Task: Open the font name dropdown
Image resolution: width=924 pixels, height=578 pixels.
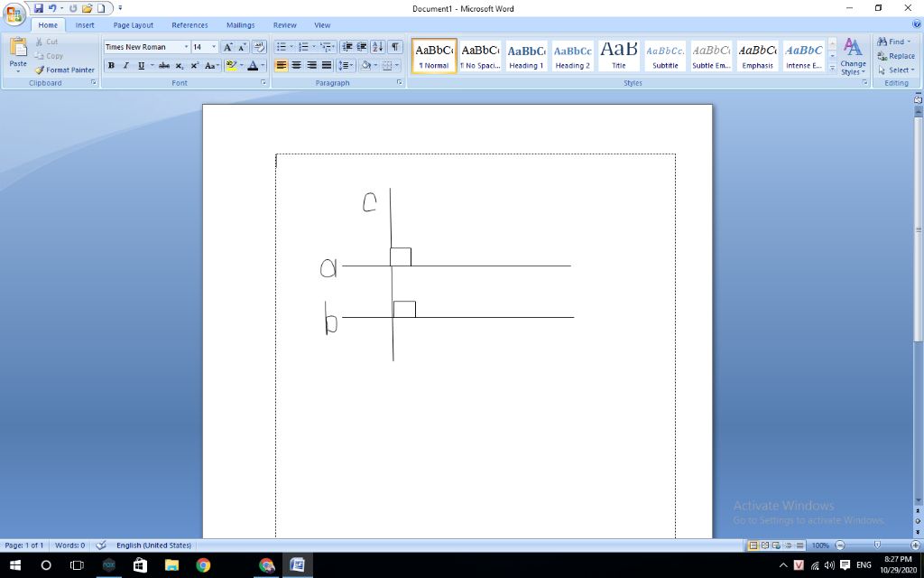Action: point(186,47)
